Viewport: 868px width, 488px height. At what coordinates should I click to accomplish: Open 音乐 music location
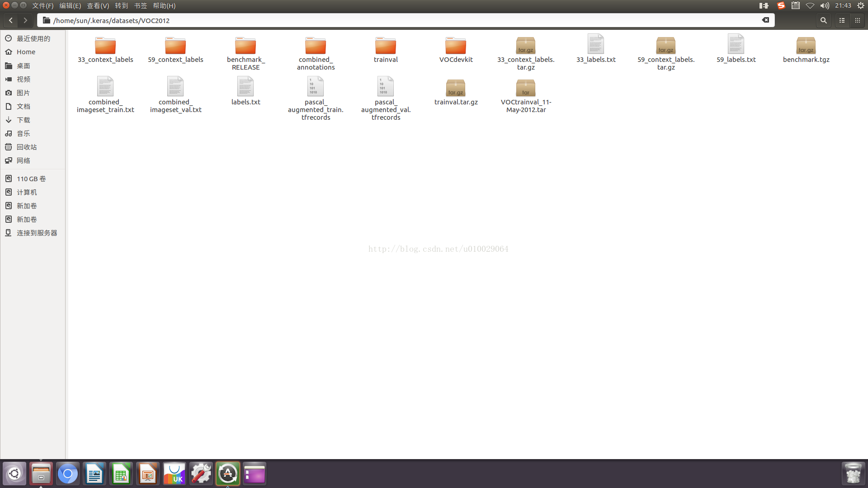pyautogui.click(x=33, y=133)
